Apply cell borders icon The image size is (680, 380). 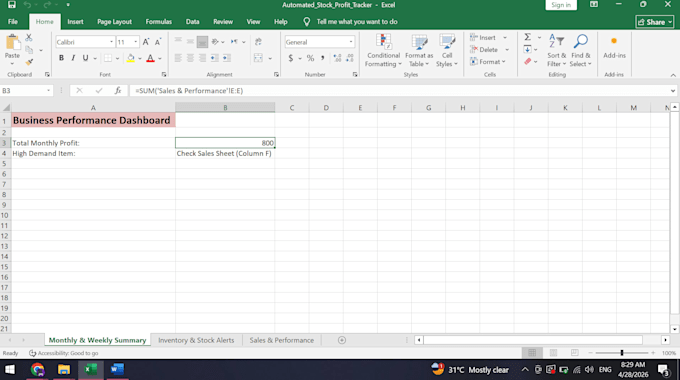[108, 58]
